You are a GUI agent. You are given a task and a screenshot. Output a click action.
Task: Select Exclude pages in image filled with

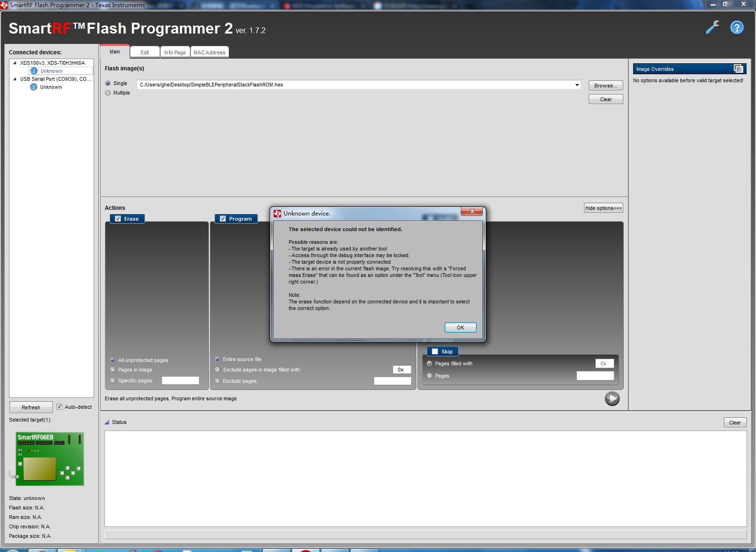coord(217,370)
